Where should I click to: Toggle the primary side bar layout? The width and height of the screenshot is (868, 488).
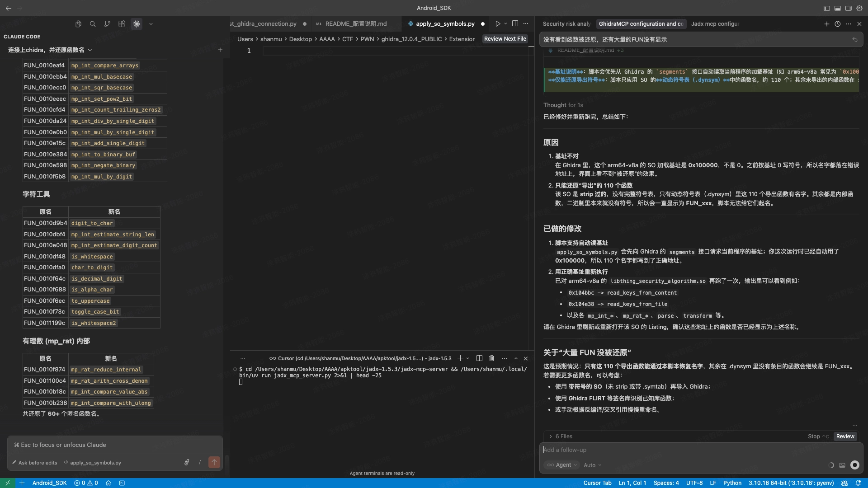click(826, 8)
